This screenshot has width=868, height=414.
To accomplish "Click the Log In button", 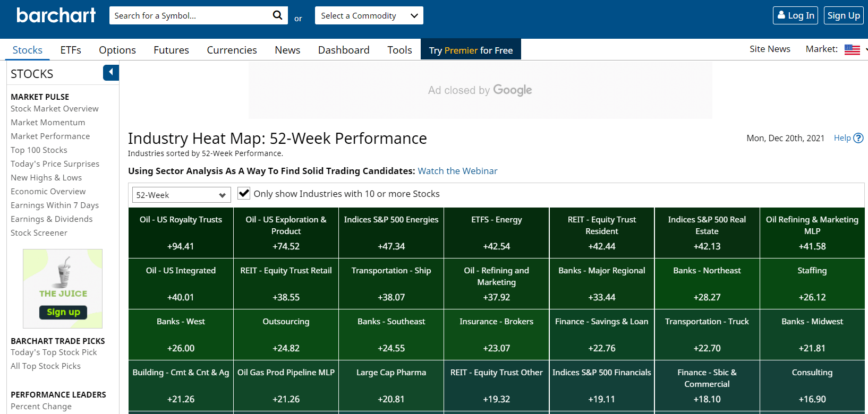I will click(x=796, y=15).
